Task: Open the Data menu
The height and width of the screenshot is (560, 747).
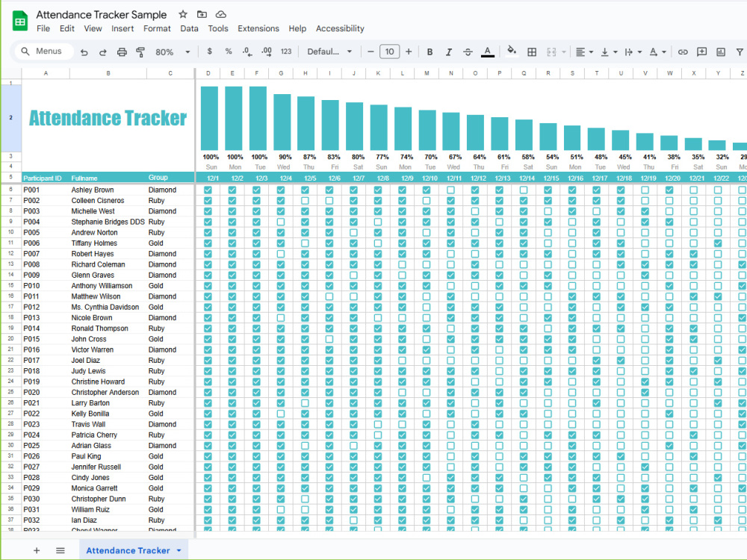Action: (x=189, y=28)
